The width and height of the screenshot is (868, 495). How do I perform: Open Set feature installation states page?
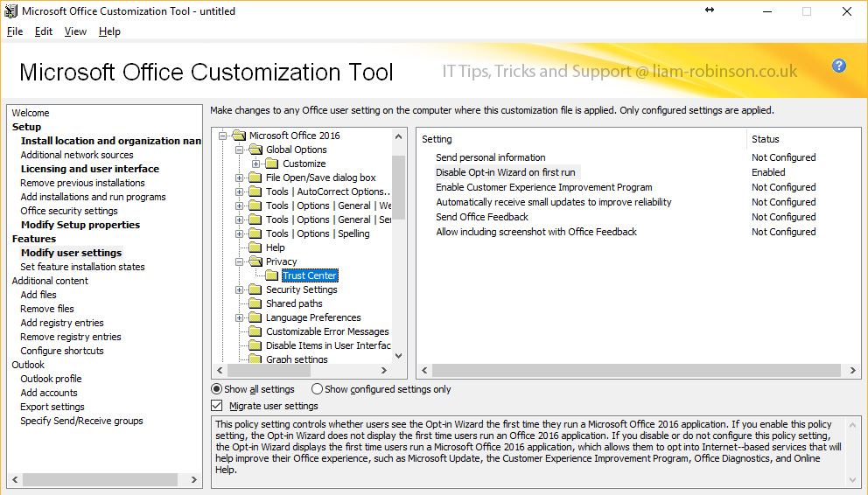82,267
